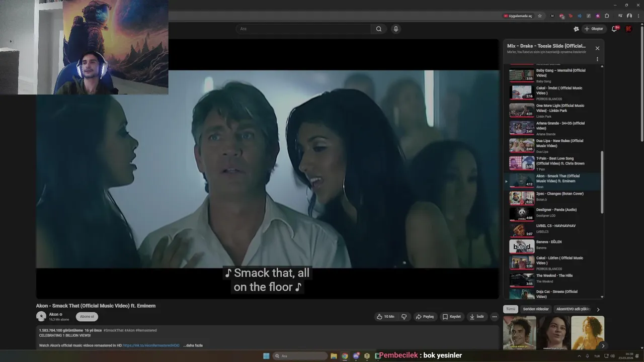Screen dimensions: 644x362
Task: Expand description with ...daha fazla
Action: tap(193, 345)
